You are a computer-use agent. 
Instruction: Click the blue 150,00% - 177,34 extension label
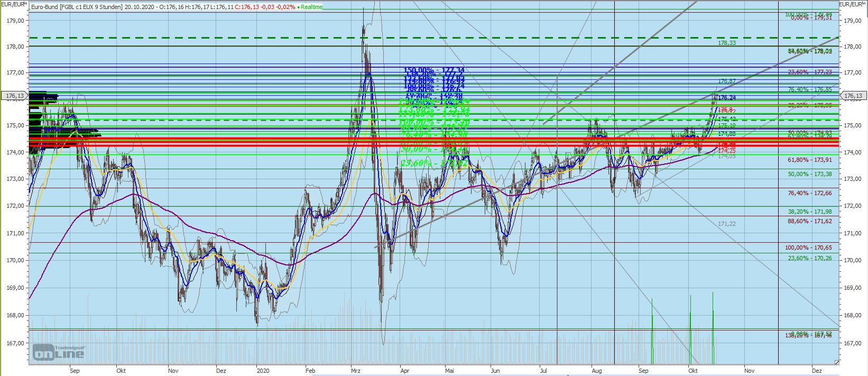[x=434, y=70]
